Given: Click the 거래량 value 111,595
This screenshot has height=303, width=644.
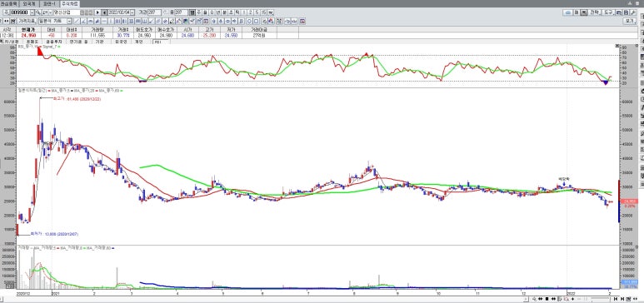Looking at the screenshot, I should [97, 36].
